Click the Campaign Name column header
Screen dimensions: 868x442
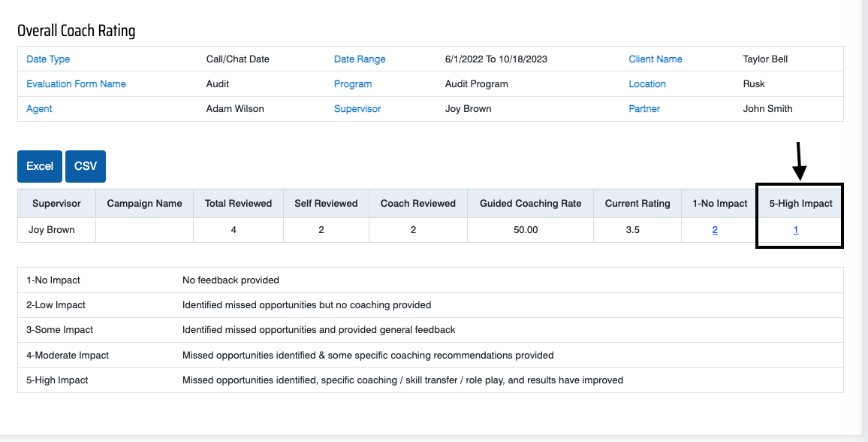click(x=145, y=203)
